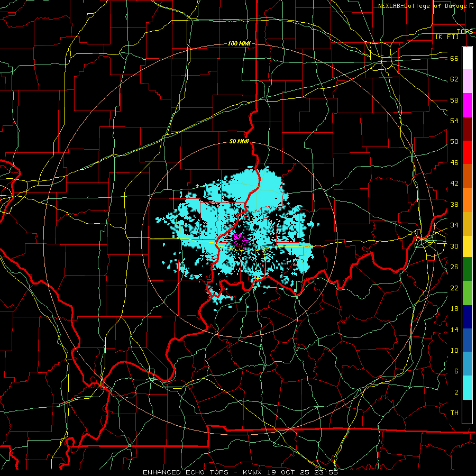Click the light blue 14 kft swatch
This screenshot has height=476, width=476.
click(467, 364)
